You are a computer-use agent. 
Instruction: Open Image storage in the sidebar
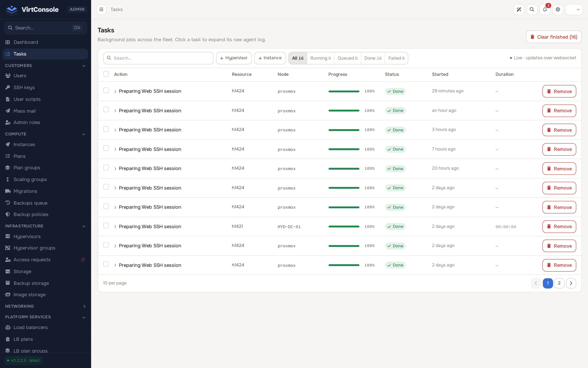click(45, 295)
